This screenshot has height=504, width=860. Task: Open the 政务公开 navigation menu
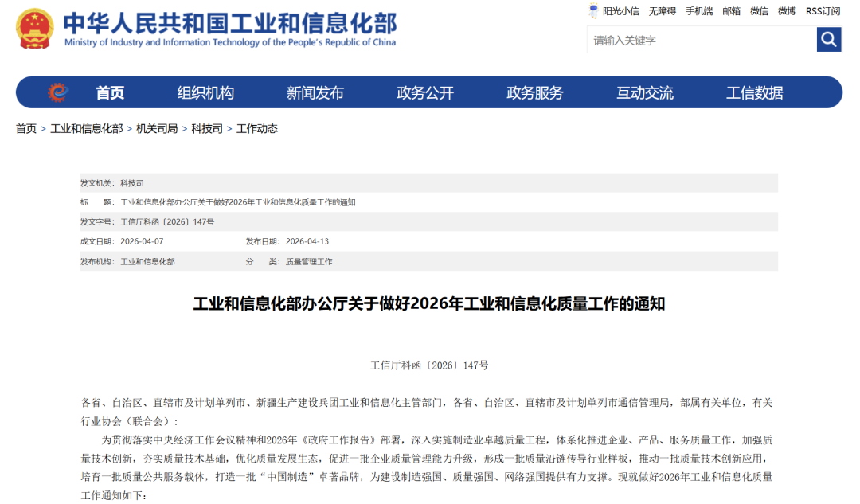coord(425,92)
